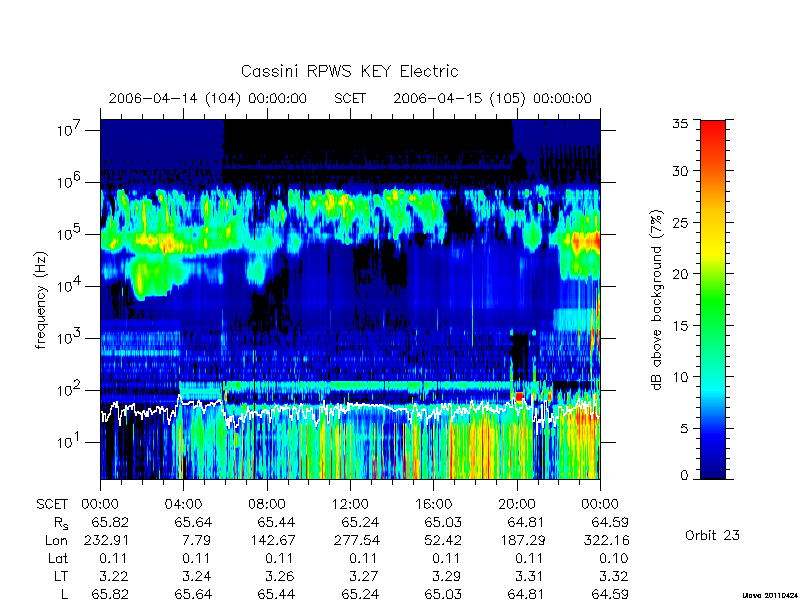Click the Lat value 0.10
This screenshot has height=600, width=800.
tap(614, 558)
